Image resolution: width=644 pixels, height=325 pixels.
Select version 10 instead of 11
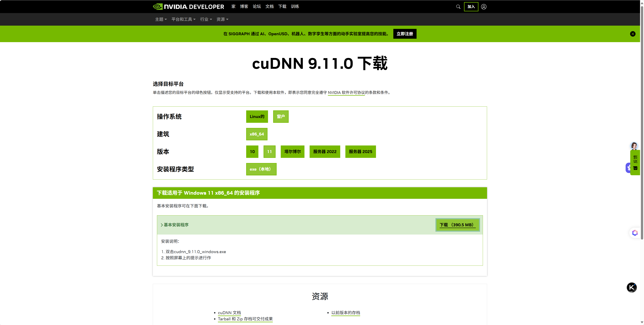252,151
